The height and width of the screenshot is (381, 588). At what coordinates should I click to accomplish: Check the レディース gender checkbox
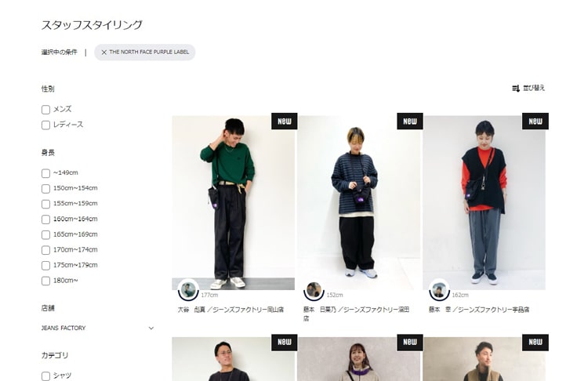coord(45,125)
